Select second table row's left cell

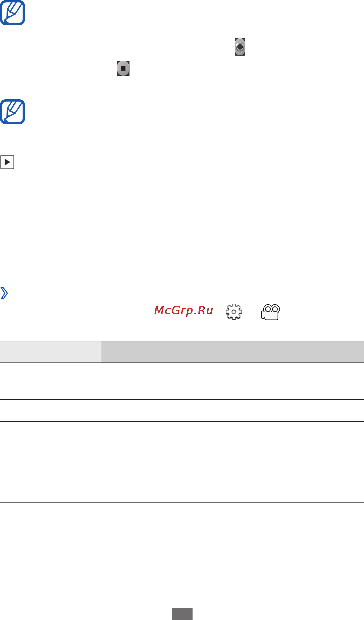point(51,410)
